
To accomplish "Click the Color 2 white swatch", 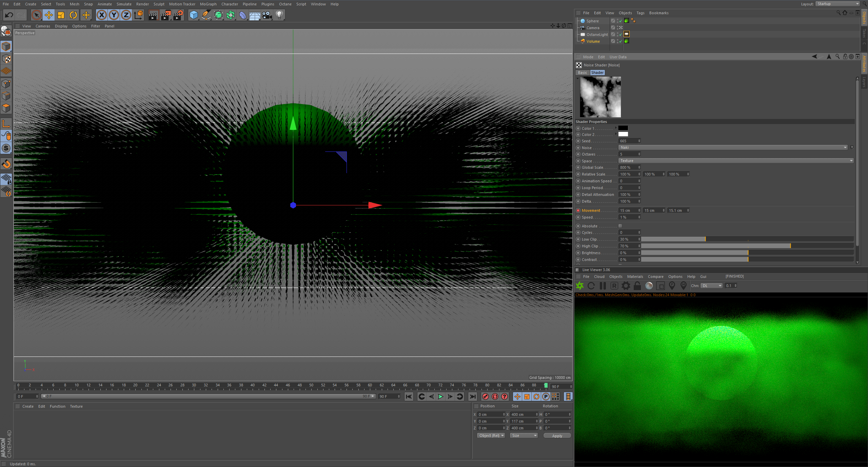I will pos(623,135).
